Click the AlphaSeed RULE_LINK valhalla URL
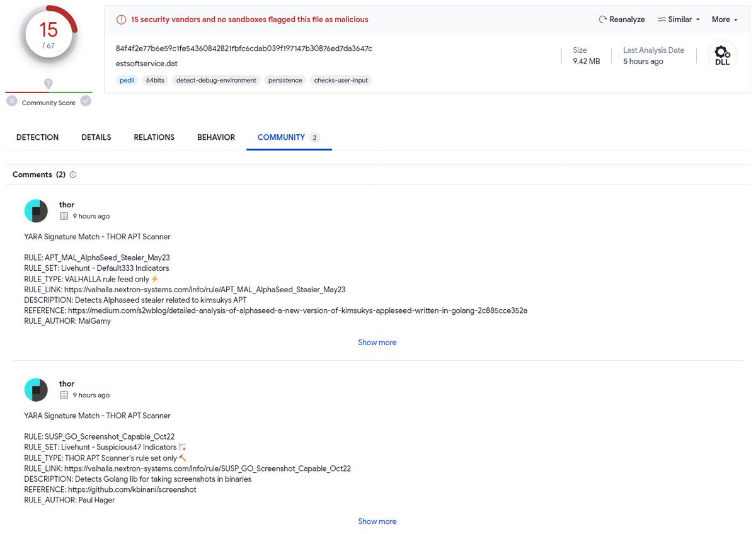Image resolution: width=756 pixels, height=534 pixels. pos(205,290)
